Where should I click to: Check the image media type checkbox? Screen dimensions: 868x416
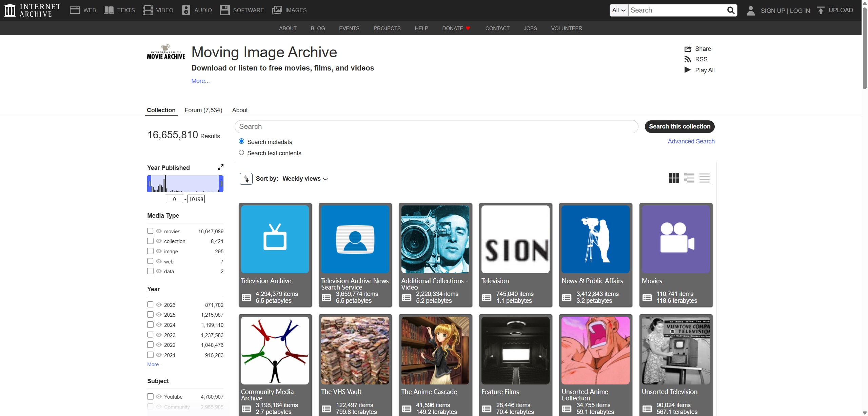pyautogui.click(x=150, y=251)
